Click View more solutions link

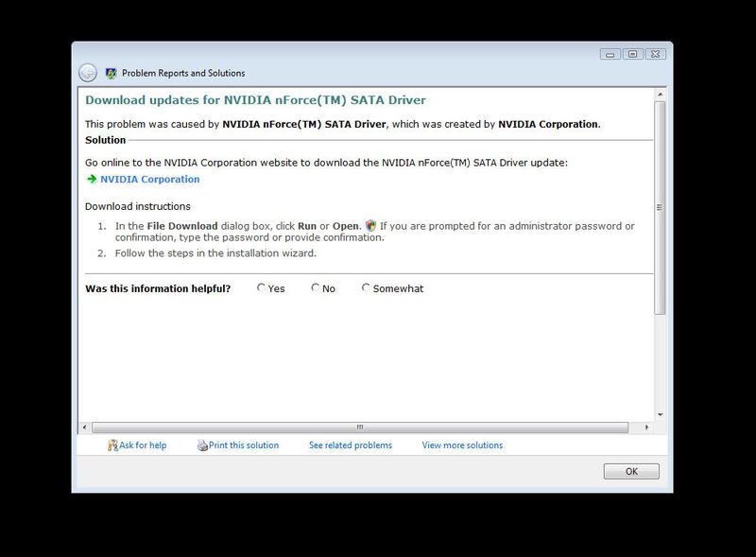[462, 445]
